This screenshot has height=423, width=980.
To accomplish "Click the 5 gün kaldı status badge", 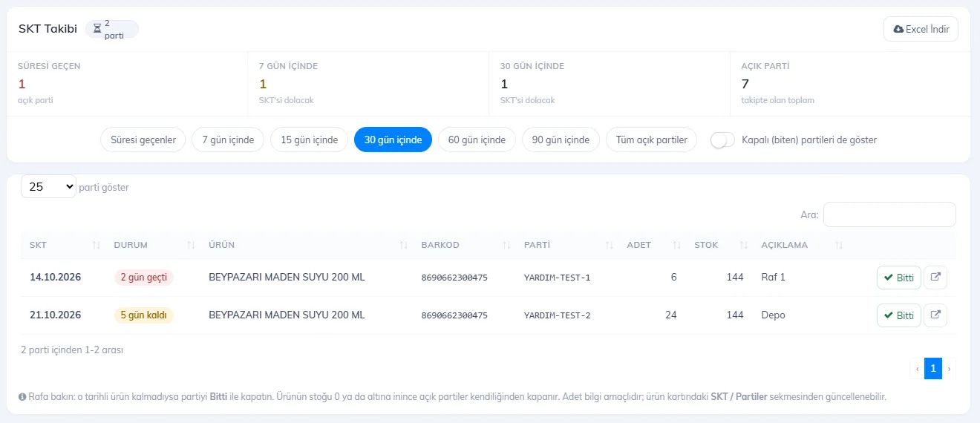I will [143, 315].
